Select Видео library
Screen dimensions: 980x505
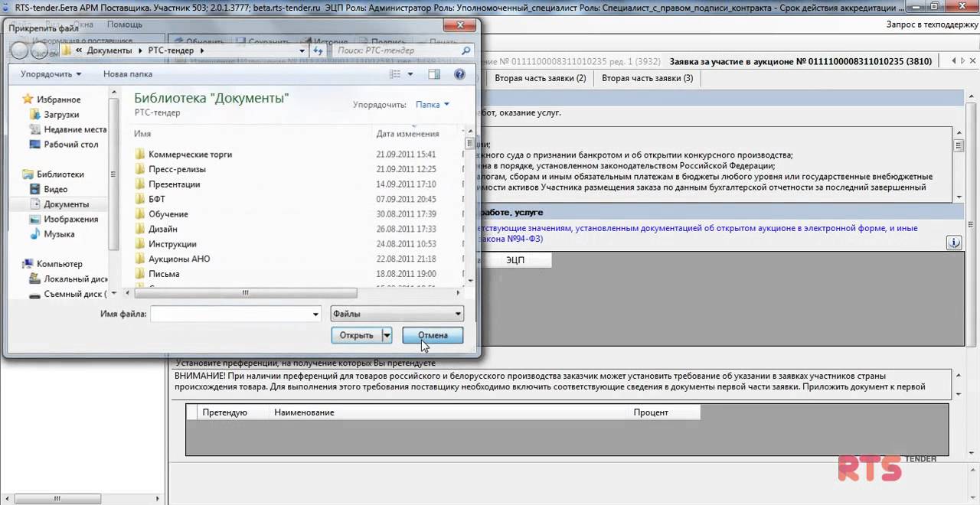point(55,189)
